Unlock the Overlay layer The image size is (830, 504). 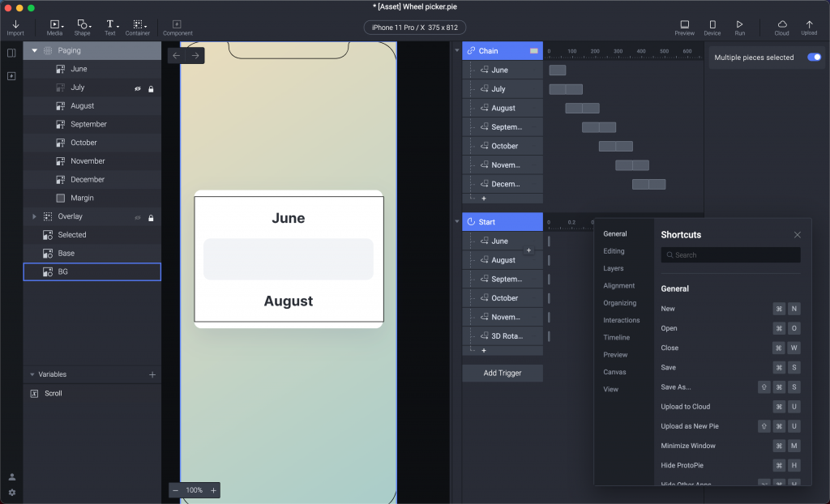tap(151, 218)
